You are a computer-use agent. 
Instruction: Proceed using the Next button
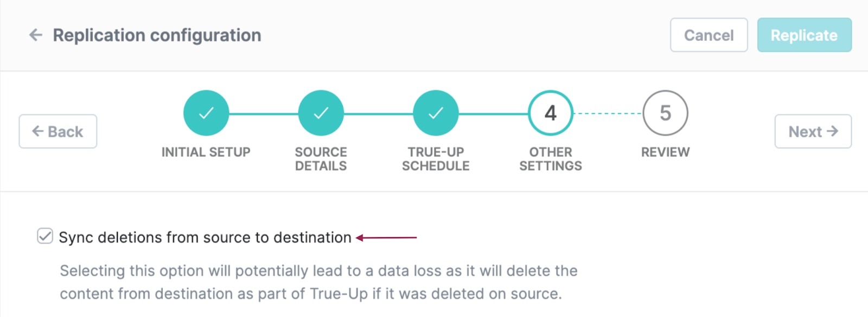coord(813,131)
